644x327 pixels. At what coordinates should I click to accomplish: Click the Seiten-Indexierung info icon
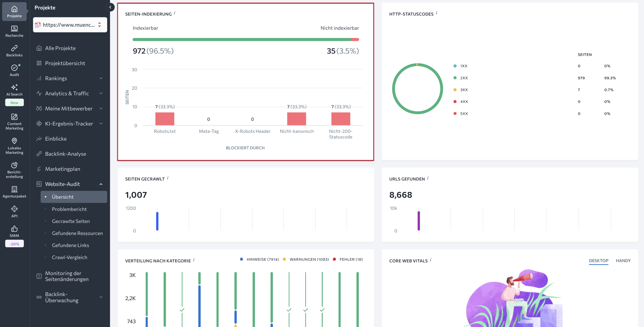pos(175,13)
